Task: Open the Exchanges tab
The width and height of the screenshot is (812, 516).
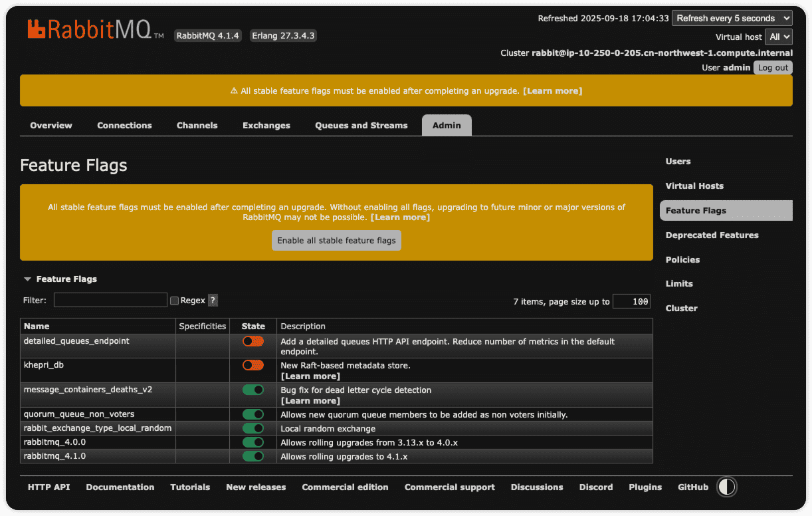Action: coord(266,126)
